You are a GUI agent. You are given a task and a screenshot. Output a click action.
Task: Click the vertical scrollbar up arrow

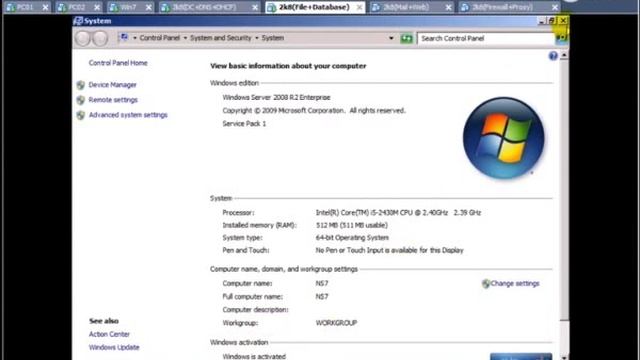tap(564, 55)
